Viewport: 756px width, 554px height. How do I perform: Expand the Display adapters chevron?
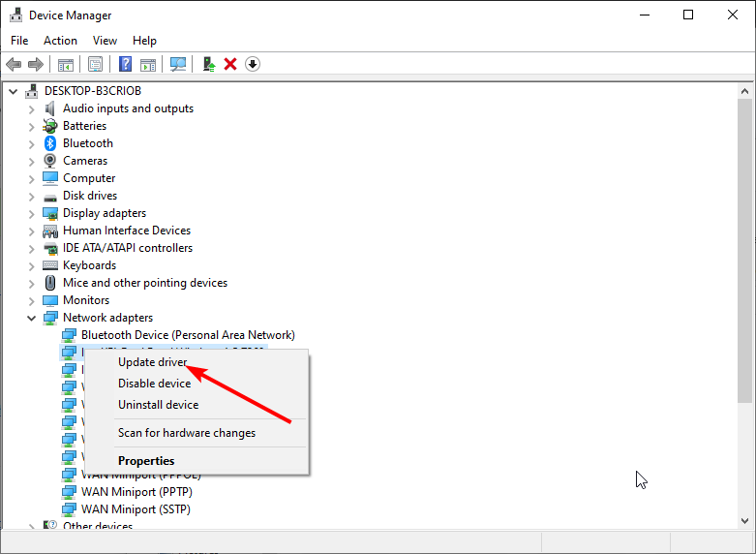point(32,213)
